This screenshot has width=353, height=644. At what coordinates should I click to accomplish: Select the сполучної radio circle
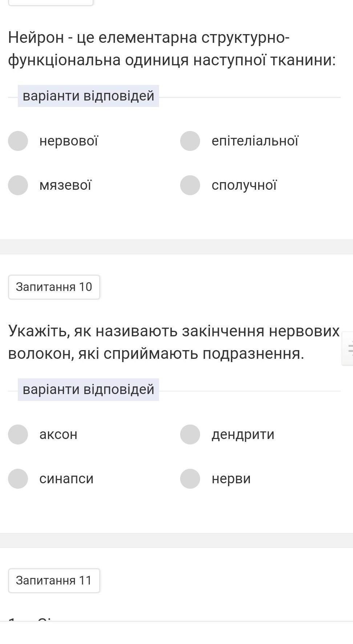(x=190, y=185)
